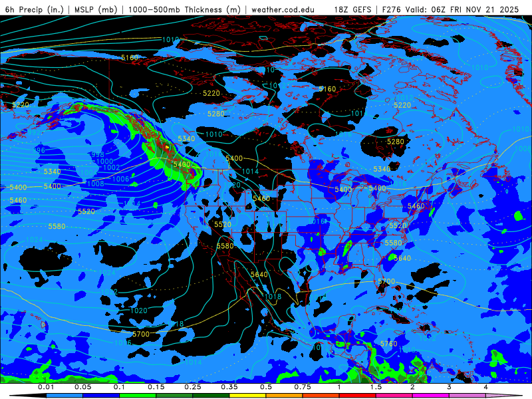Click the 'MSLP (mb)' header label
Viewport: 532px width, 399px height.
[96, 9]
